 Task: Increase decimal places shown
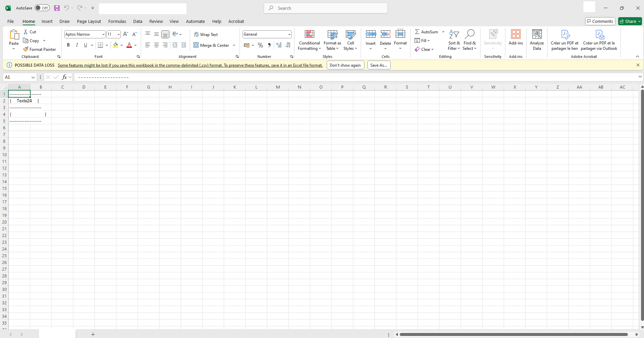point(279,45)
